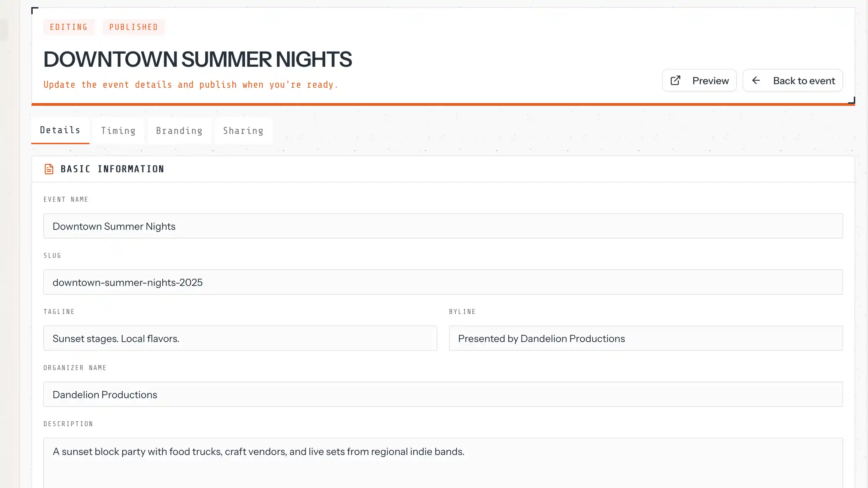The height and width of the screenshot is (488, 868).
Task: Click the orange 'Update the event details' subtitle
Action: tap(190, 85)
